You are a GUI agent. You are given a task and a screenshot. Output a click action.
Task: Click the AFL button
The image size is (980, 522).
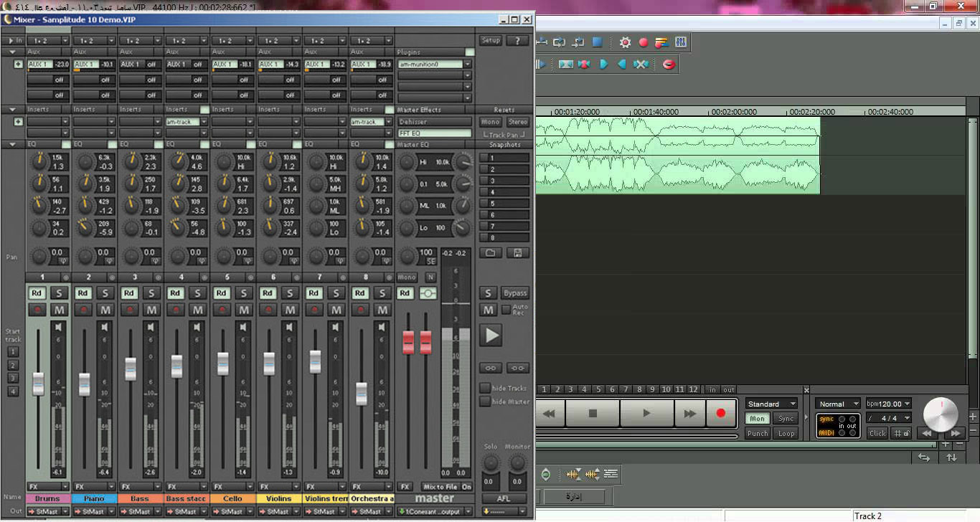[504, 498]
